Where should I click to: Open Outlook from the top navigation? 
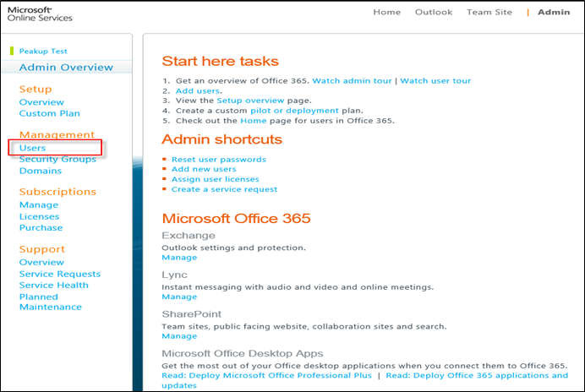pos(434,13)
